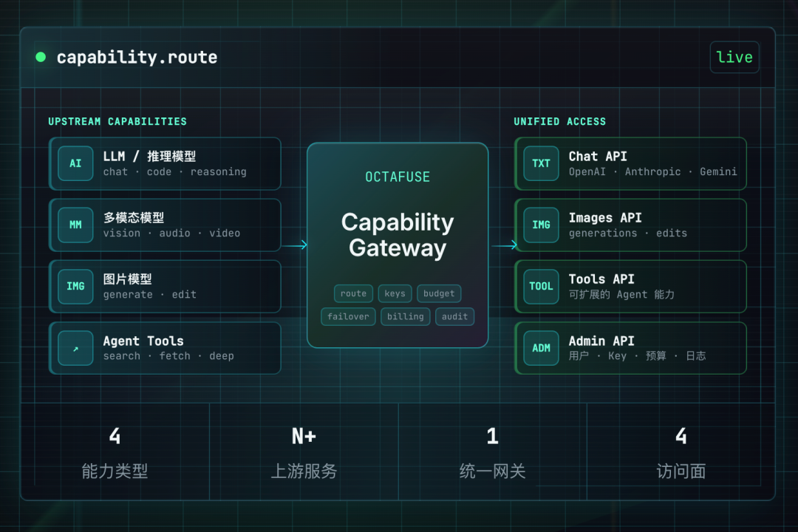
Task: Click the TOOL icon for Tools API
Action: [541, 286]
